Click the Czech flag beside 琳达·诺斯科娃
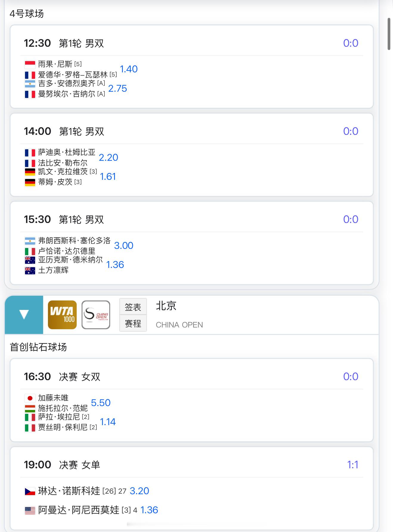This screenshot has width=393, height=532. [x=30, y=491]
